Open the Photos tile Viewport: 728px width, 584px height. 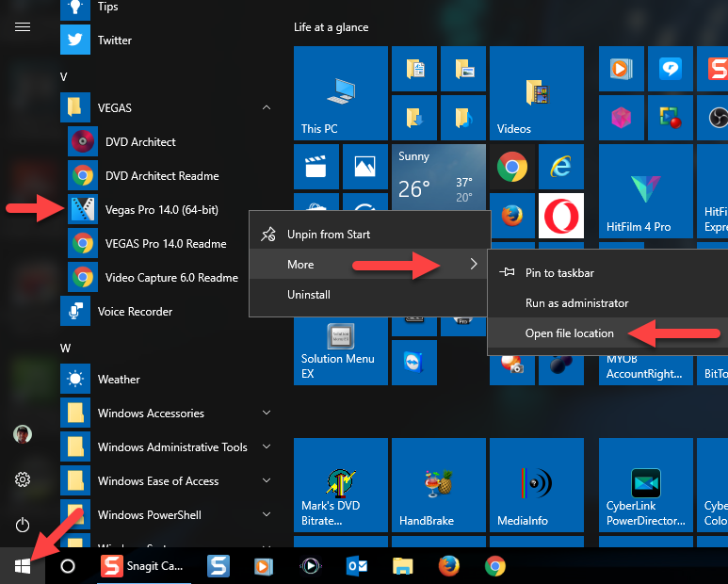[x=364, y=166]
